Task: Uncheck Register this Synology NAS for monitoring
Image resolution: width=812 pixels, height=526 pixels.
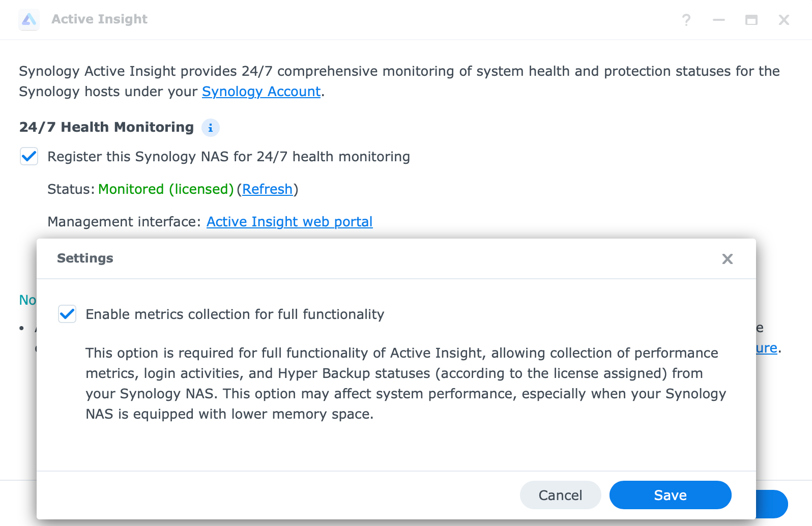Action: [29, 156]
